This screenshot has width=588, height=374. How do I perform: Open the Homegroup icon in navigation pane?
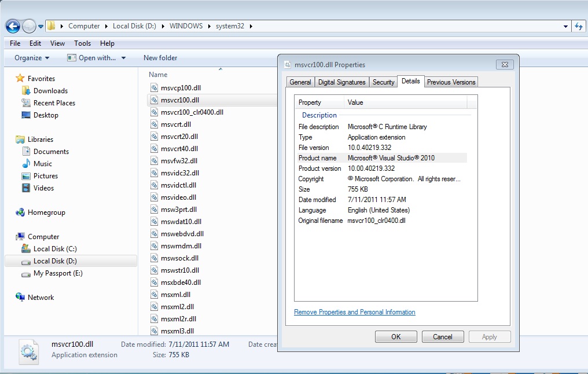coord(20,212)
